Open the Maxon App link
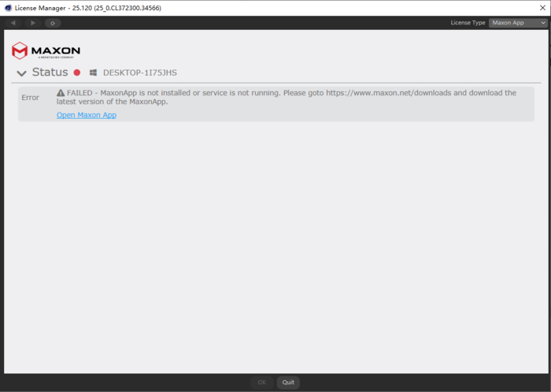551x392 pixels. click(87, 115)
